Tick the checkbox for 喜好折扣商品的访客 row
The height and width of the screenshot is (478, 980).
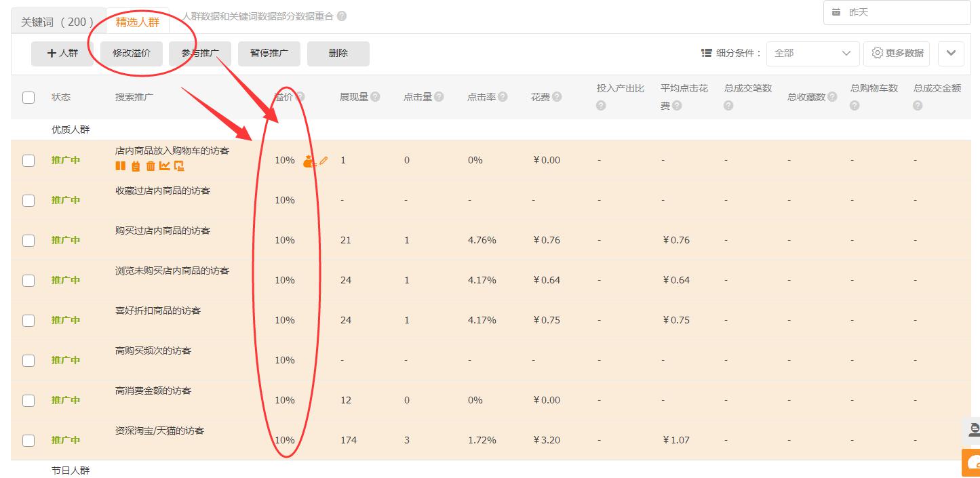tap(28, 320)
